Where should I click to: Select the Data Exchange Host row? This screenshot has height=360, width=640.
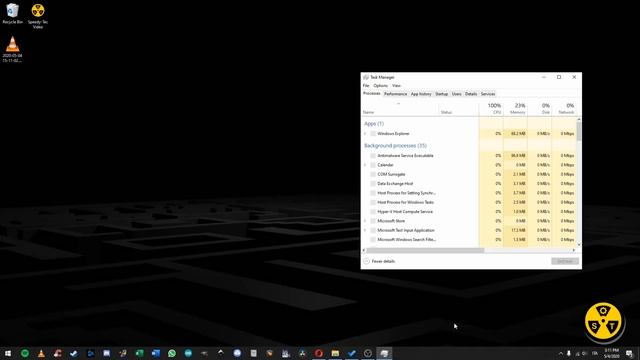coord(469,184)
